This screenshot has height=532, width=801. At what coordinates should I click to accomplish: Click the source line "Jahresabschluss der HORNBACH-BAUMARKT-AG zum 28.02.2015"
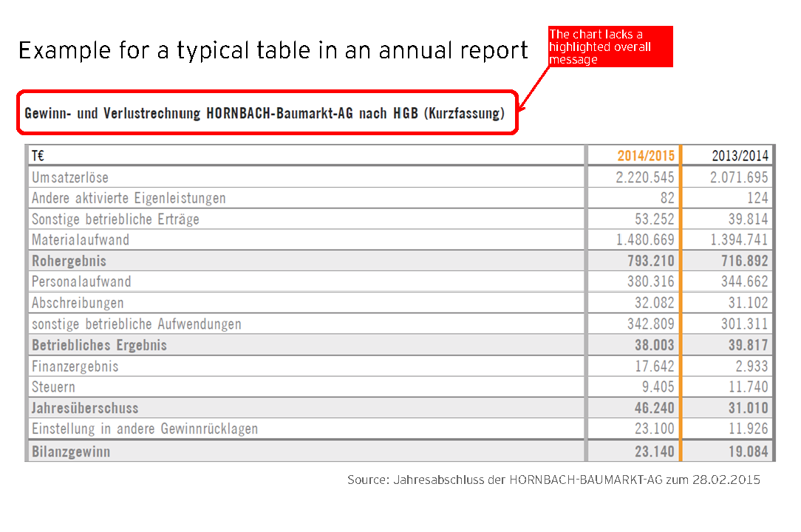click(576, 480)
